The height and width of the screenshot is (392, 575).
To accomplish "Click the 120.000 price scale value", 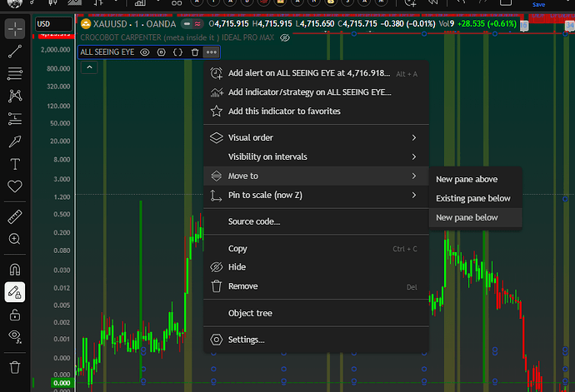I will 58,107.
